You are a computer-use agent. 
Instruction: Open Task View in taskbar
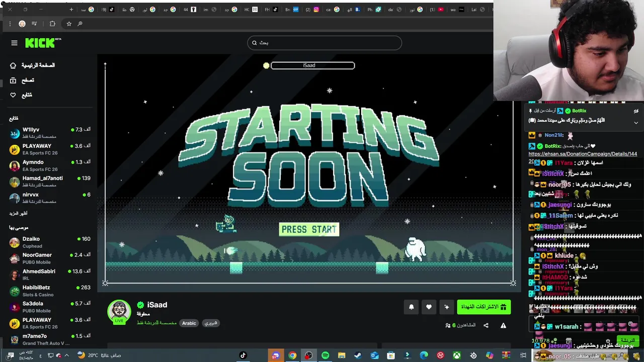523,355
